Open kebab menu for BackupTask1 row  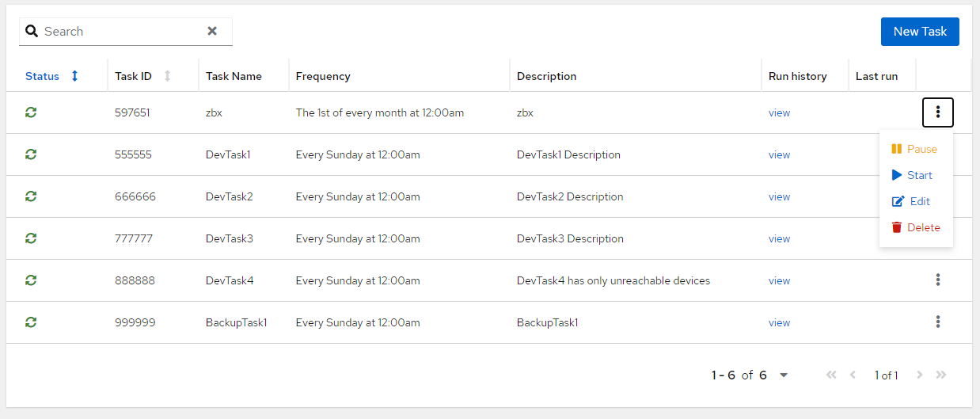938,322
